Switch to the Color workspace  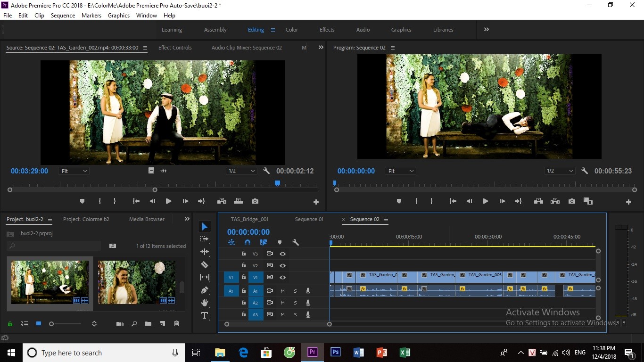[292, 30]
